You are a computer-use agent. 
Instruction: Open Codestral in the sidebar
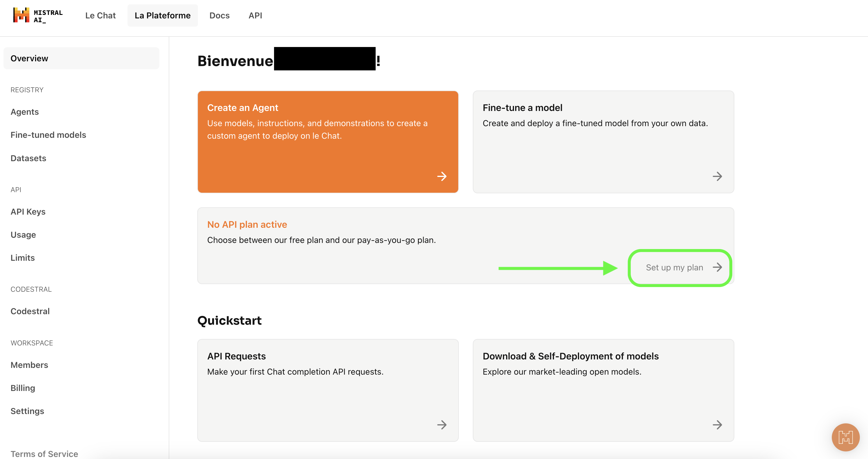(x=30, y=311)
